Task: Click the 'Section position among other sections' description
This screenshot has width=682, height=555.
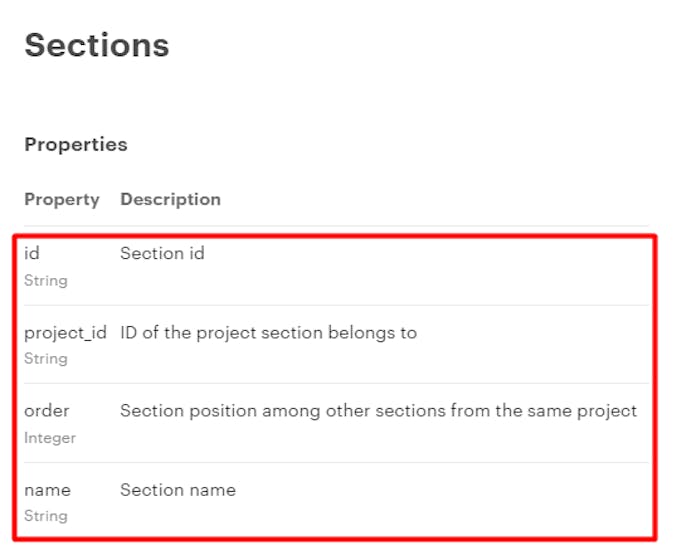Action: coord(378,411)
